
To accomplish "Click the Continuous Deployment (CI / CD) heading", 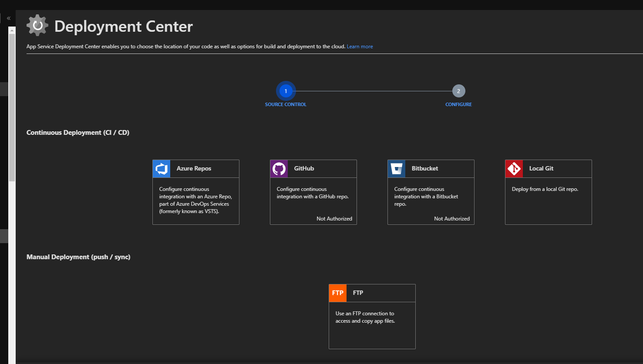I will pyautogui.click(x=78, y=133).
